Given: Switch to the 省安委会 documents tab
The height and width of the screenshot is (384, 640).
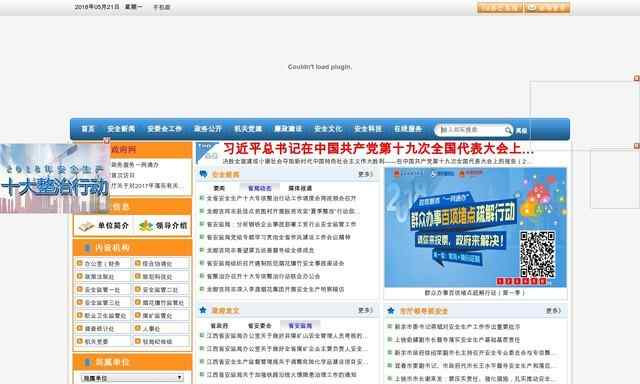Looking at the screenshot, I should tap(260, 326).
